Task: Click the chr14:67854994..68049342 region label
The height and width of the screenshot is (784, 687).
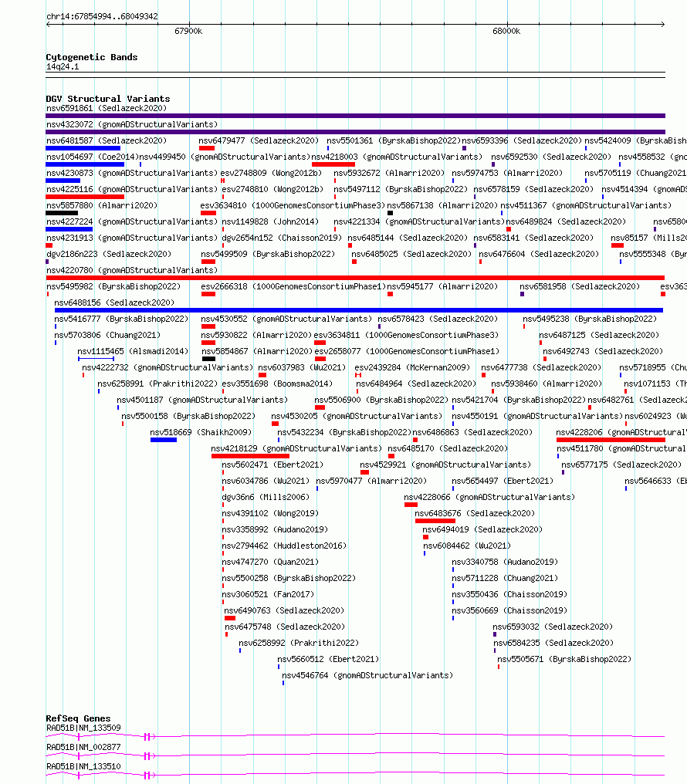Action: [102, 16]
